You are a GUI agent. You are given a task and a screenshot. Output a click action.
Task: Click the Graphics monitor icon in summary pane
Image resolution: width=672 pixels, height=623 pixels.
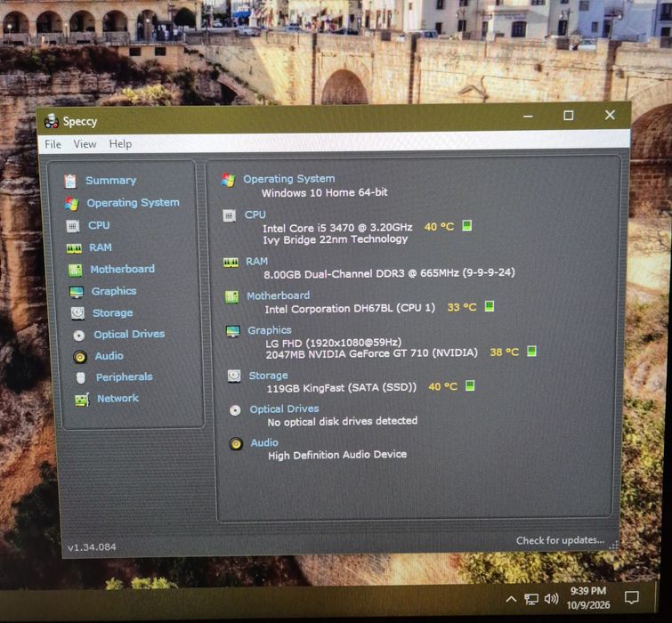click(233, 331)
